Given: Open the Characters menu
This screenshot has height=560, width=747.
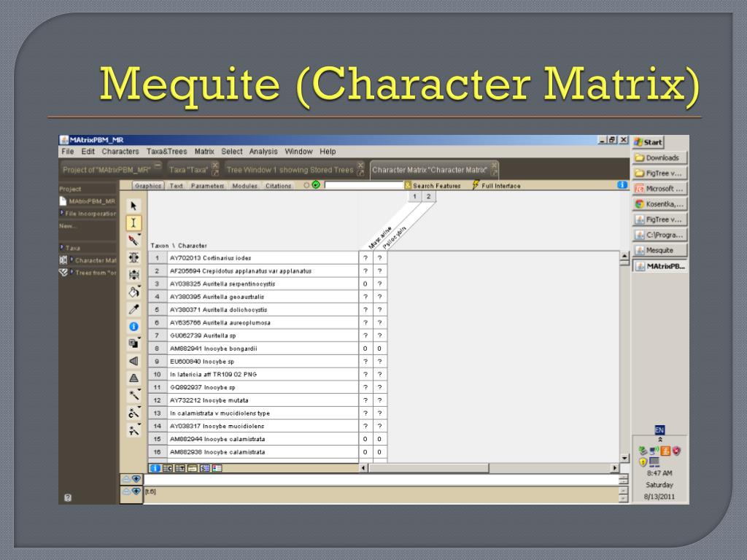Looking at the screenshot, I should point(120,152).
